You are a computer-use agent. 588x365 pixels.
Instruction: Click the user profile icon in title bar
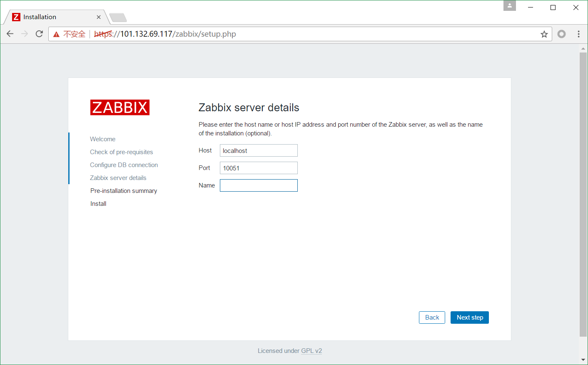tap(510, 6)
